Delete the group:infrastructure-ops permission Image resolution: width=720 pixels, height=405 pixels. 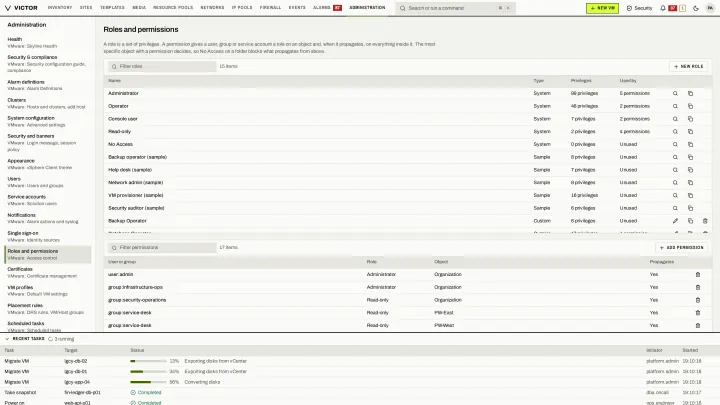click(698, 287)
